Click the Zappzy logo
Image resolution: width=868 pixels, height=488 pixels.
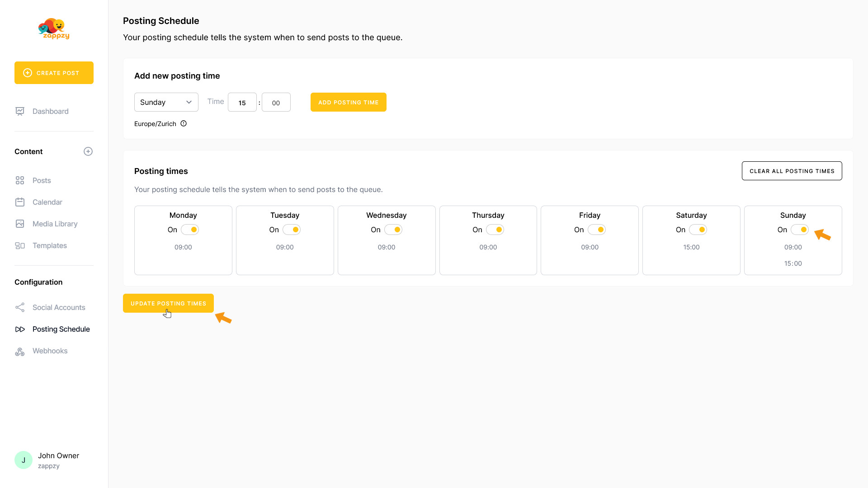54,29
